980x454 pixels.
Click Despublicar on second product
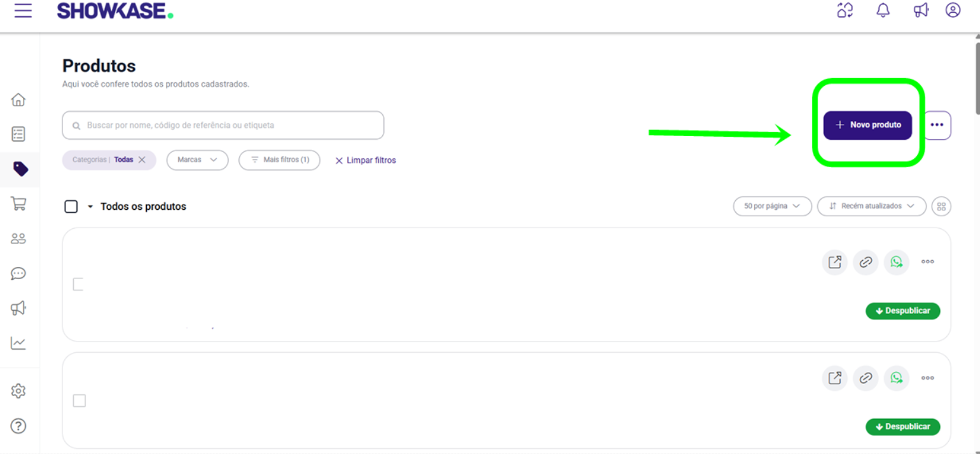point(902,427)
